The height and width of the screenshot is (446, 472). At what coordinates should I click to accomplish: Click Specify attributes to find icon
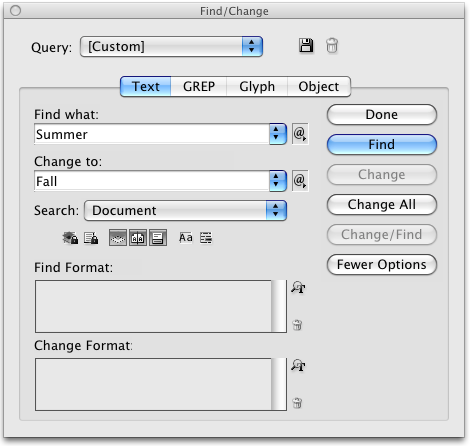pyautogui.click(x=298, y=288)
